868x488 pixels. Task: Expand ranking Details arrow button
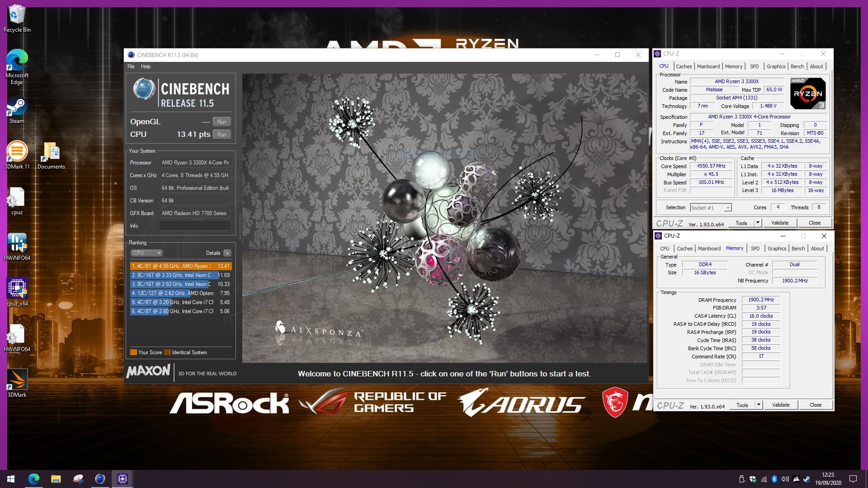(x=227, y=253)
